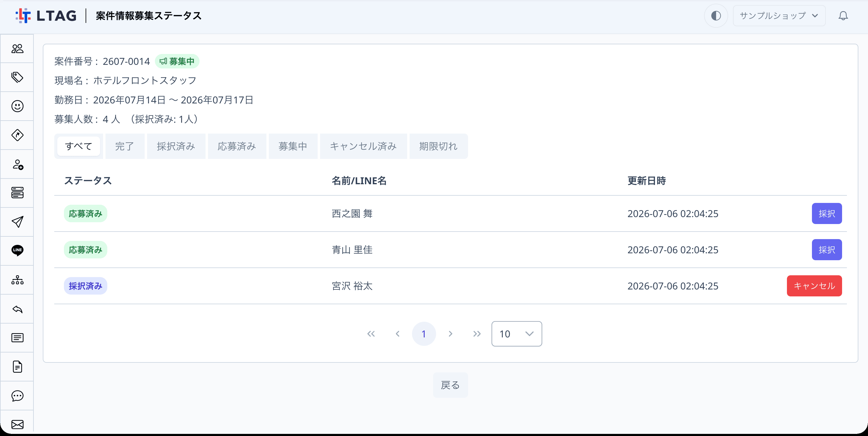Go to the previous page
The width and height of the screenshot is (868, 436).
(398, 334)
